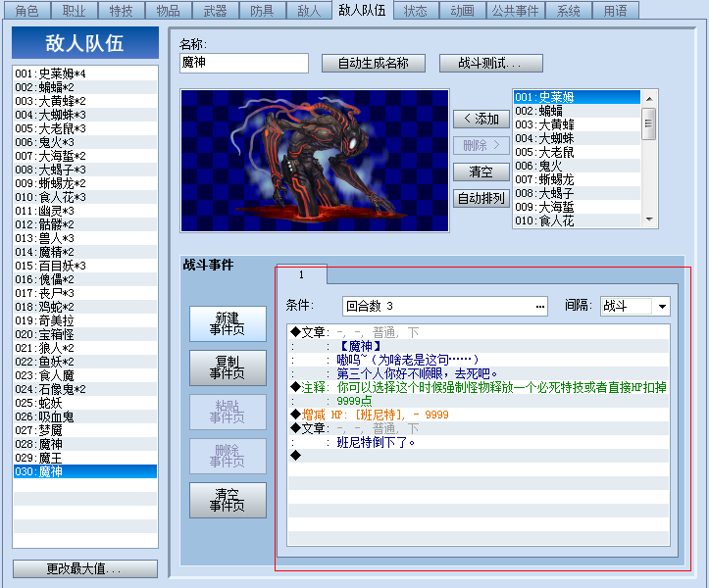Open the 防具 tab

click(x=262, y=10)
